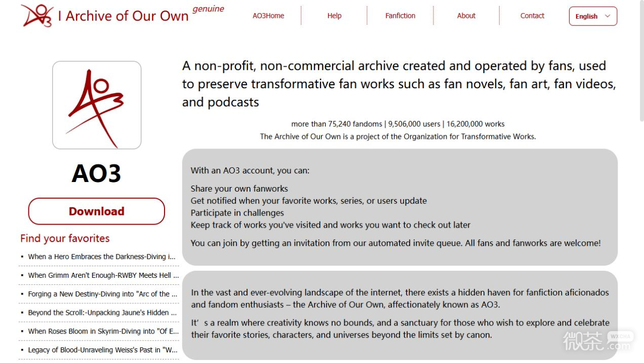Image resolution: width=644 pixels, height=363 pixels.
Task: Open the AO3Home menu item
Action: pos(268,16)
